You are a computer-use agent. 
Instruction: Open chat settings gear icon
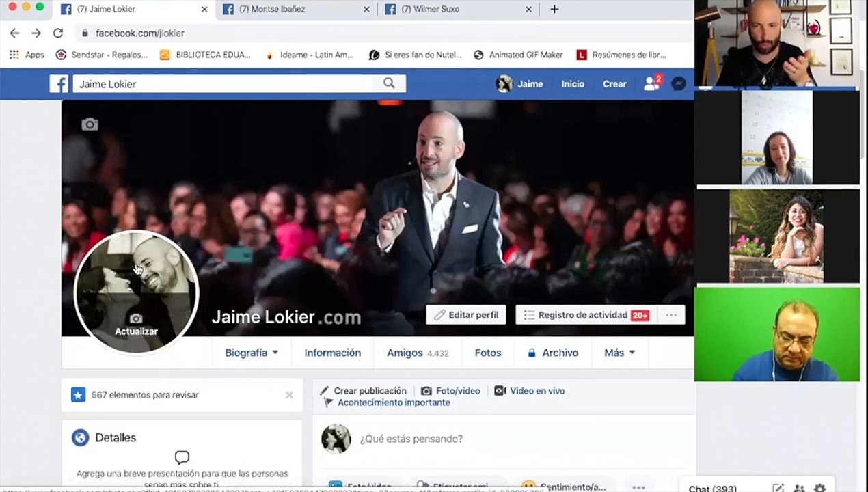[819, 488]
